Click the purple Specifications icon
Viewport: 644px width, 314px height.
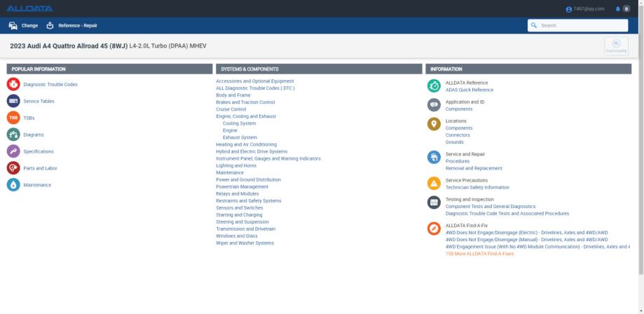[13, 151]
